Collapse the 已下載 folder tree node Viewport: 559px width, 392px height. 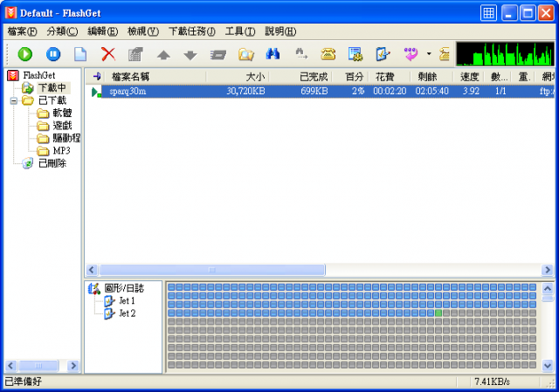(x=14, y=101)
